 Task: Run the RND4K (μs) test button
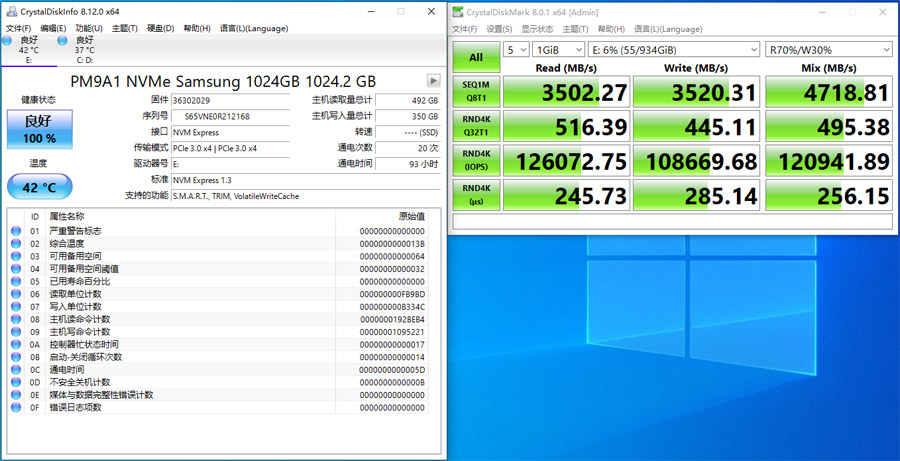(x=476, y=195)
